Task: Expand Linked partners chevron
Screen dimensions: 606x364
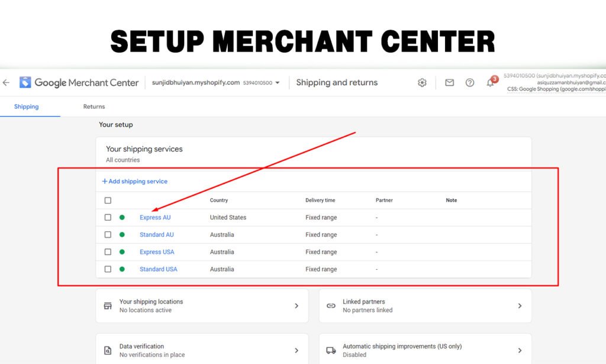Action: pos(520,305)
